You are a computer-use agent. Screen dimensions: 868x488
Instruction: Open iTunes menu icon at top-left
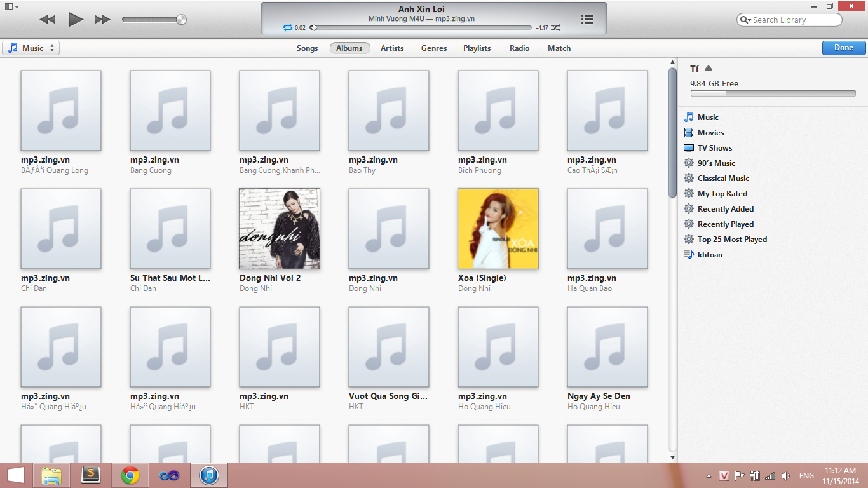click(x=11, y=6)
